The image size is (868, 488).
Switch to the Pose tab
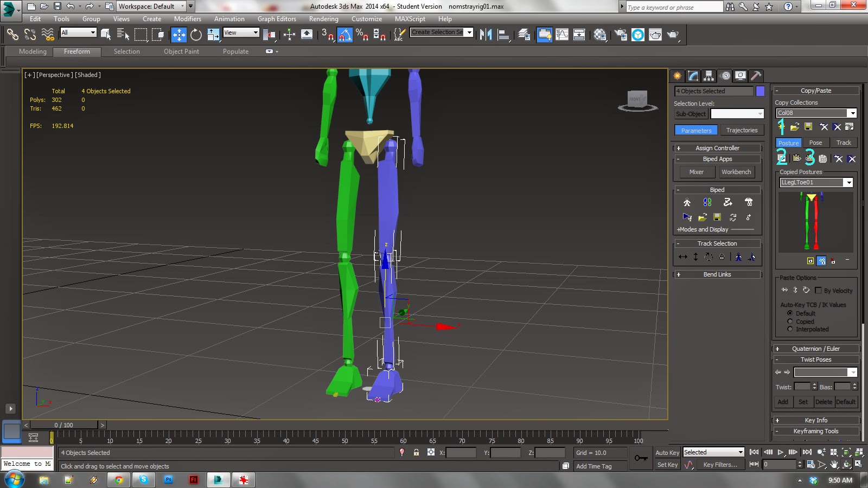click(x=815, y=143)
